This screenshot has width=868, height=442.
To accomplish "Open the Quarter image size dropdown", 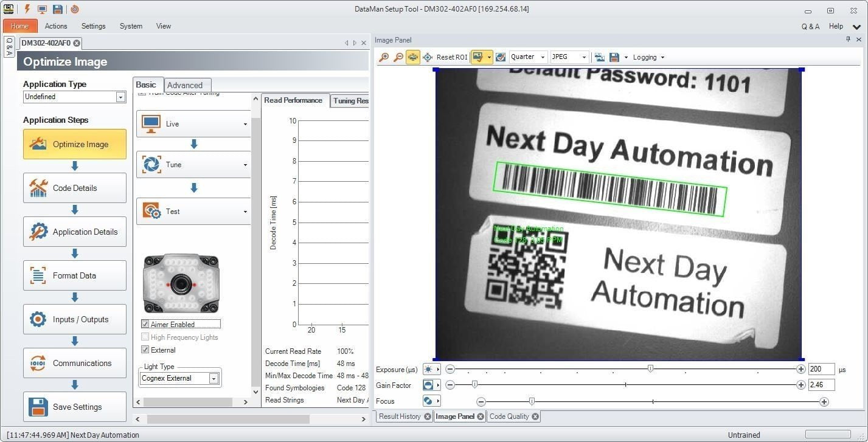I will pos(543,57).
